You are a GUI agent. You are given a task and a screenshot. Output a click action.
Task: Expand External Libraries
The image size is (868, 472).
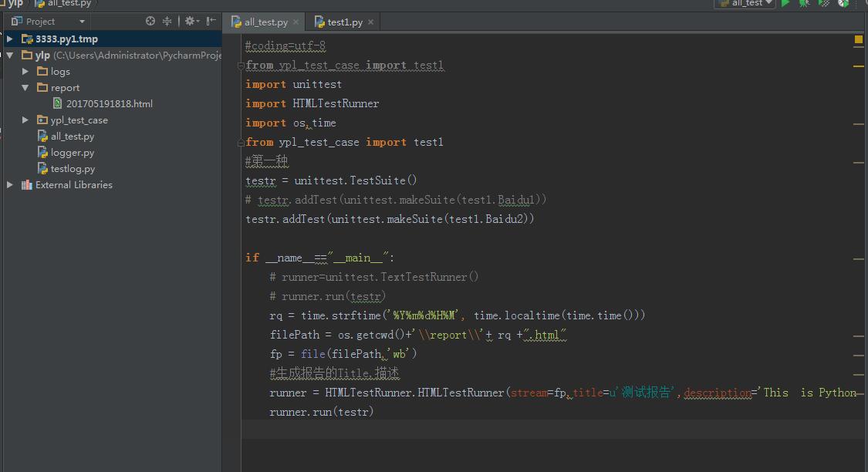click(9, 185)
